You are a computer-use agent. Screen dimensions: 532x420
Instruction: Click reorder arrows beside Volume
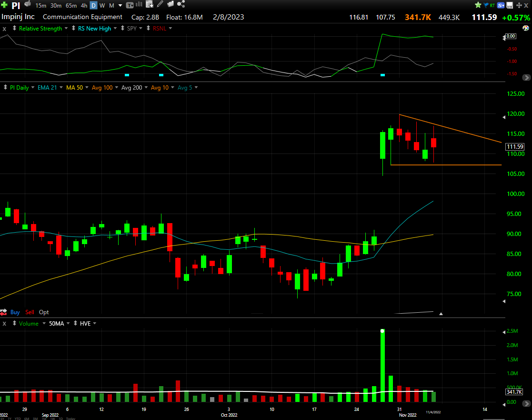tap(14, 323)
